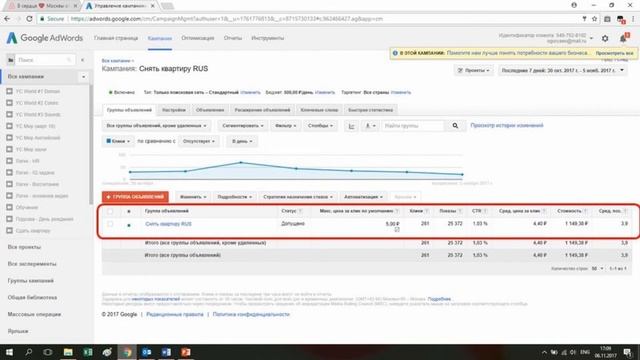The width and height of the screenshot is (640, 360).
Task: Open Снять квартиру RUS ad group link
Action: [168, 224]
